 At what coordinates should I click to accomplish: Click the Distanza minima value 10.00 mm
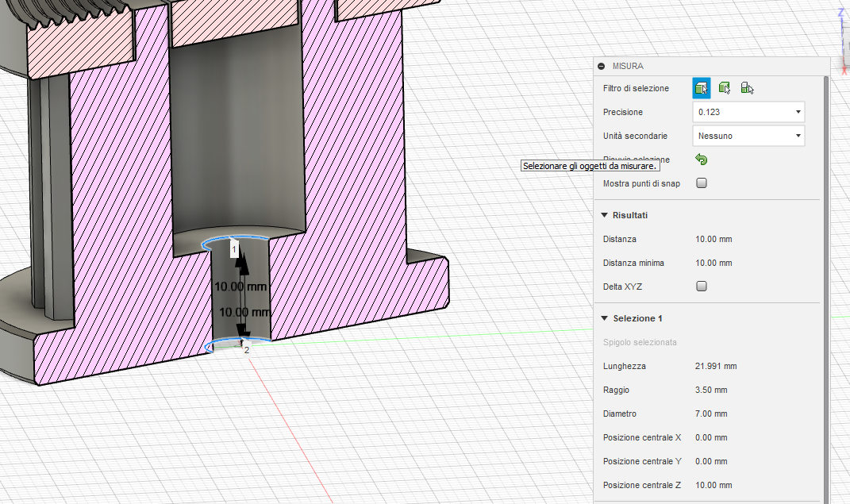pyautogui.click(x=713, y=263)
